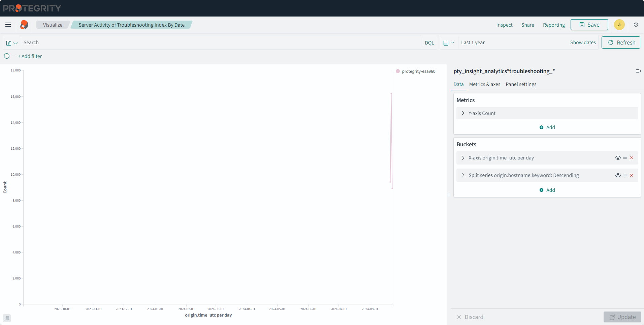Click the Refresh button

[621, 42]
